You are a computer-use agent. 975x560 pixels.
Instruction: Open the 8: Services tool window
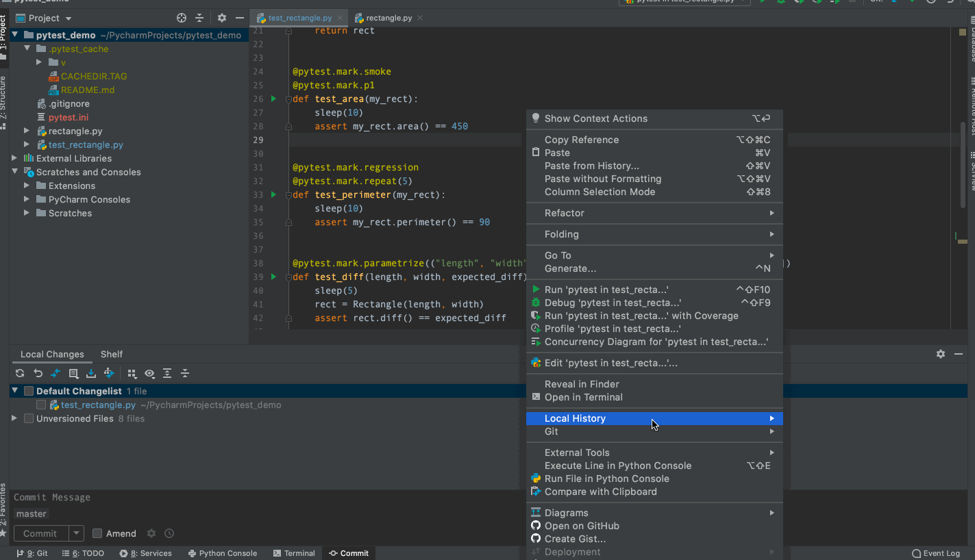(x=145, y=553)
